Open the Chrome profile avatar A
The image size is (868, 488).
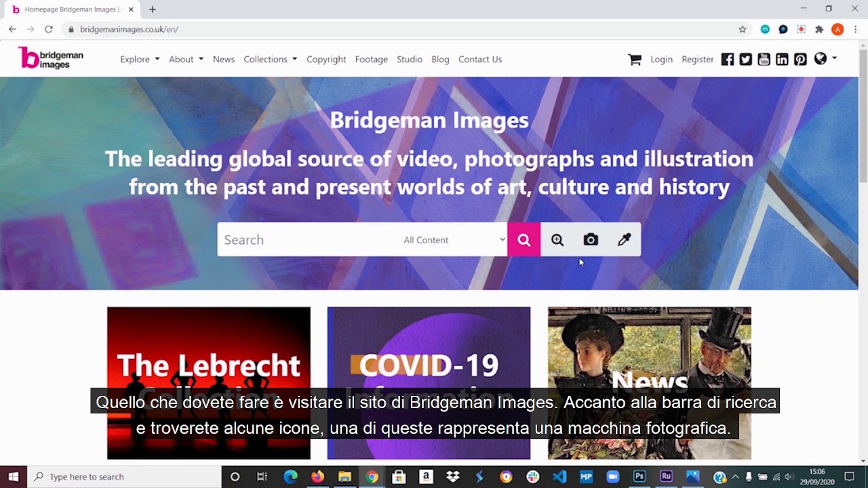click(x=837, y=29)
